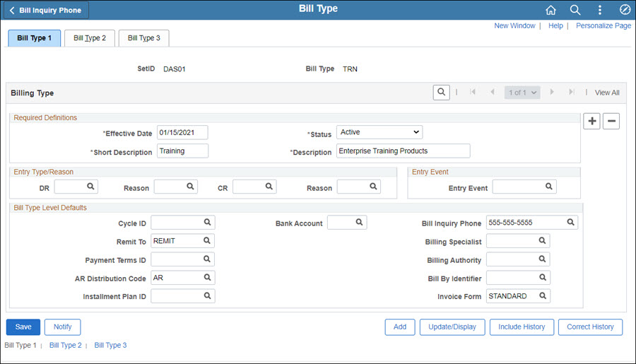This screenshot has width=636, height=364.
Task: Go back to Bill Inquiry Phone
Action: coord(46,11)
